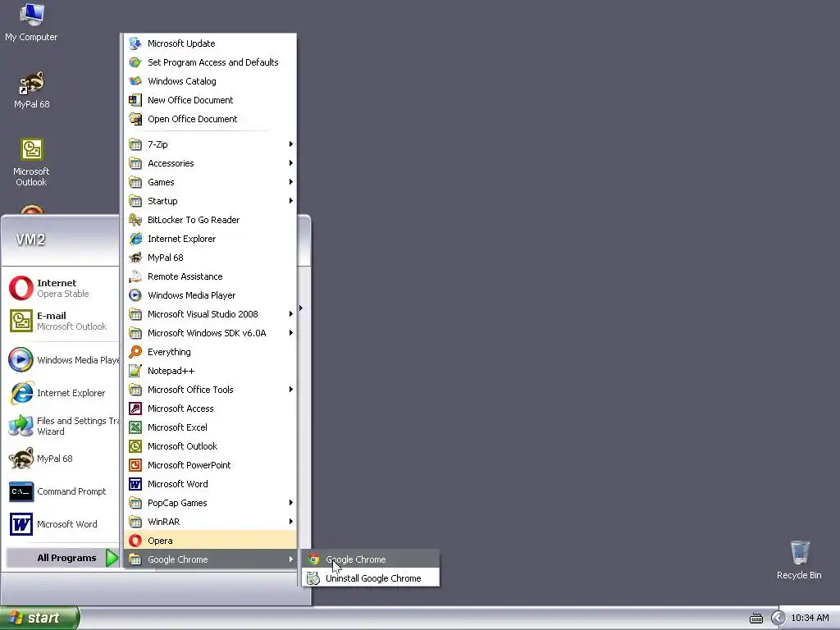Open E-mail Microsoft Outlook pinned item

click(x=62, y=321)
